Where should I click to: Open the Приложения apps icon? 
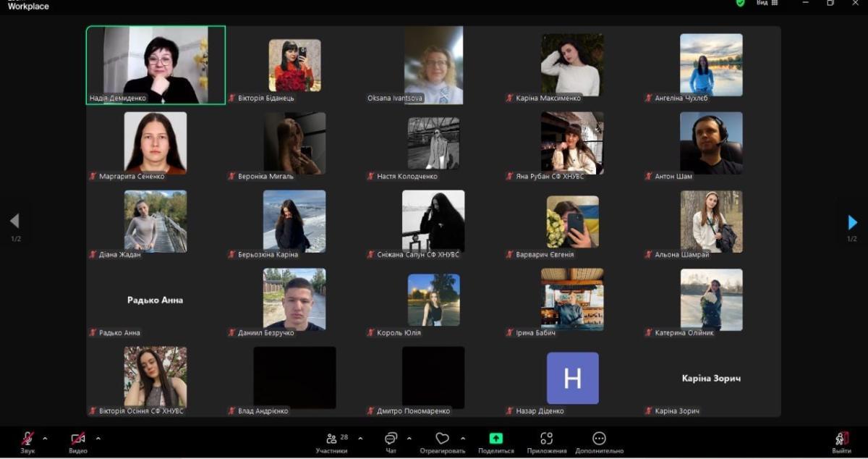pyautogui.click(x=547, y=439)
